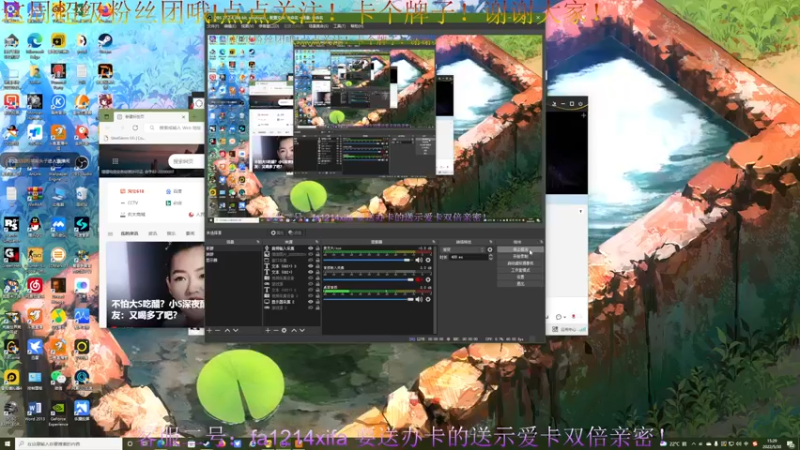Open WinRAR desktop shortcut
This screenshot has height=450, width=800.
tap(35, 196)
